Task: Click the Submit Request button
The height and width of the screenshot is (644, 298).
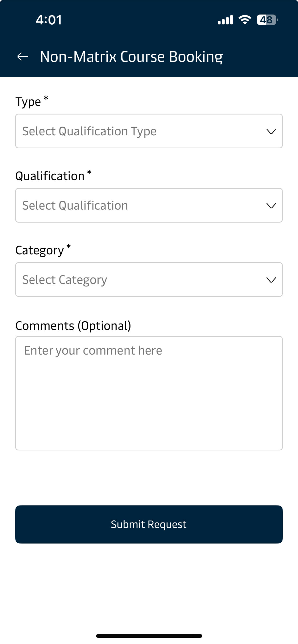Action: (149, 524)
